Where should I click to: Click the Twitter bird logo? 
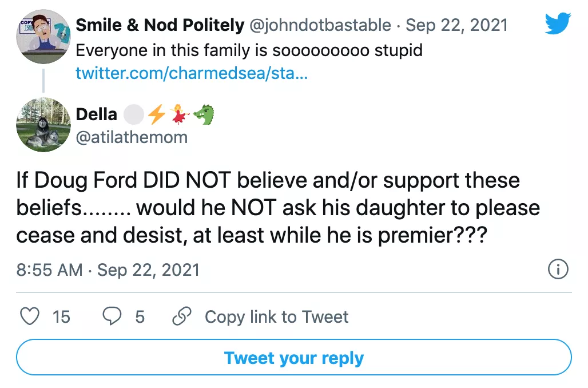pyautogui.click(x=558, y=23)
